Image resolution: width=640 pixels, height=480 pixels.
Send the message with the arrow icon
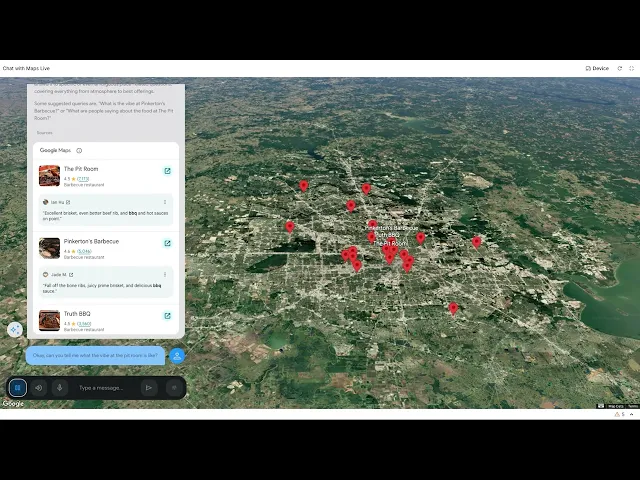149,388
